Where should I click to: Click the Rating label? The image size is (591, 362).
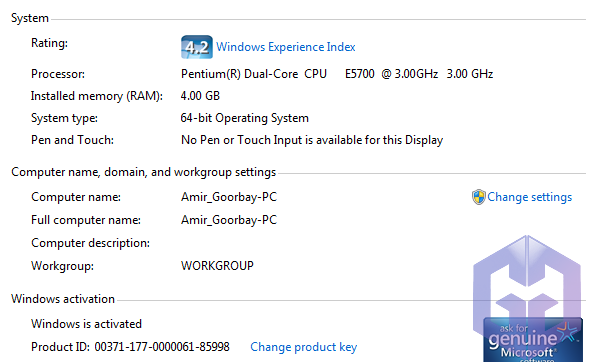tap(49, 43)
